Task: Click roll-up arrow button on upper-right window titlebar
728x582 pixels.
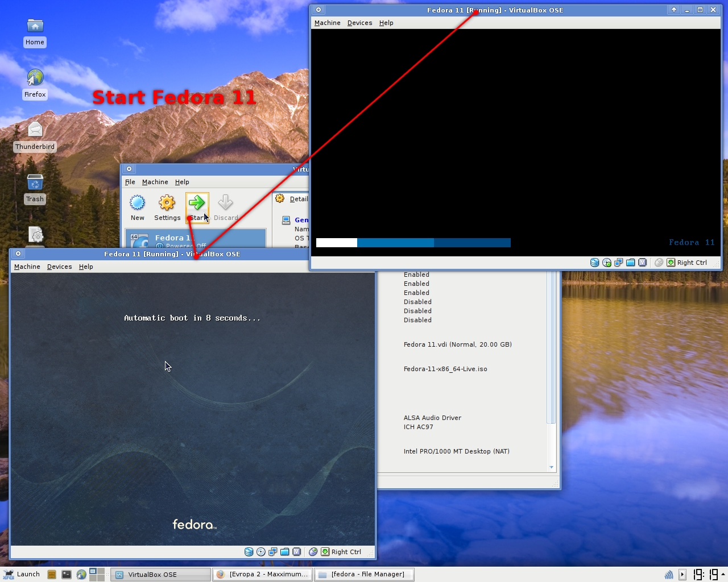Action: (674, 10)
